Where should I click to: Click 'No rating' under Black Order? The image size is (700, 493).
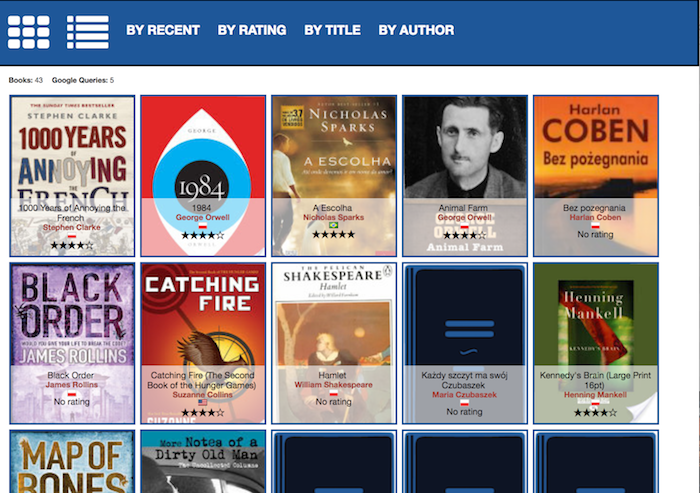click(x=72, y=402)
